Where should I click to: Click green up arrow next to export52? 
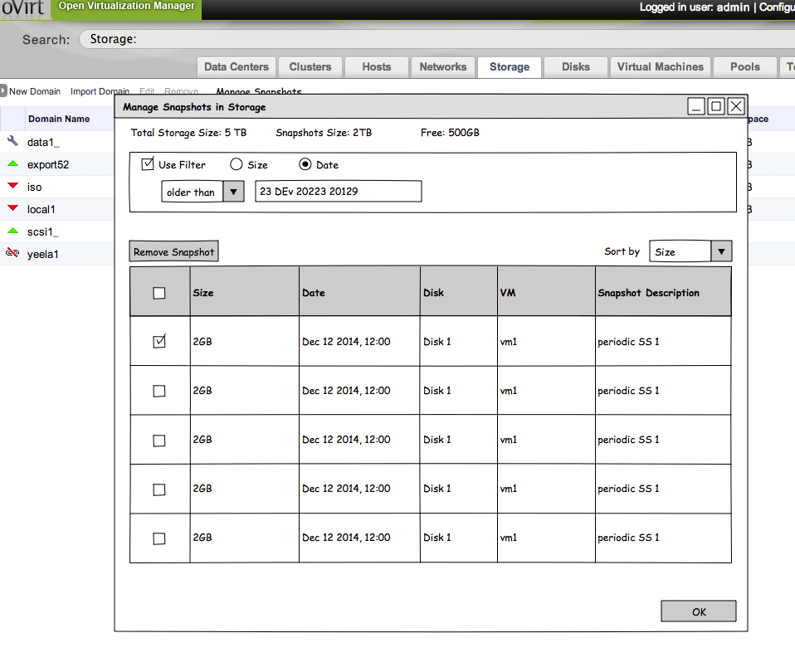coord(12,164)
